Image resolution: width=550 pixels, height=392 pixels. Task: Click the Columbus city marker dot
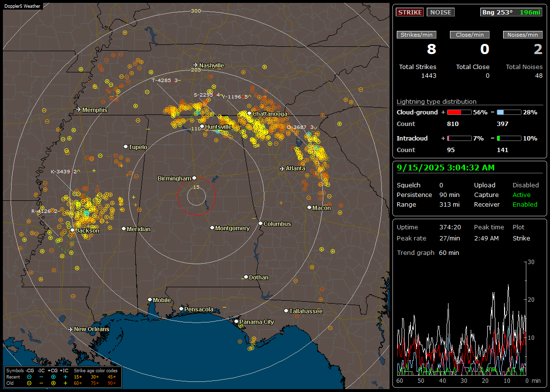[261, 223]
